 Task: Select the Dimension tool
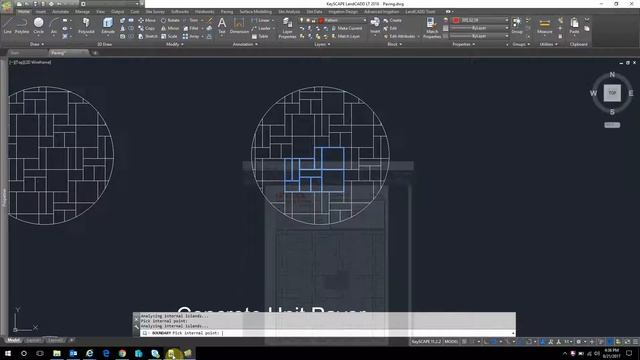239,25
